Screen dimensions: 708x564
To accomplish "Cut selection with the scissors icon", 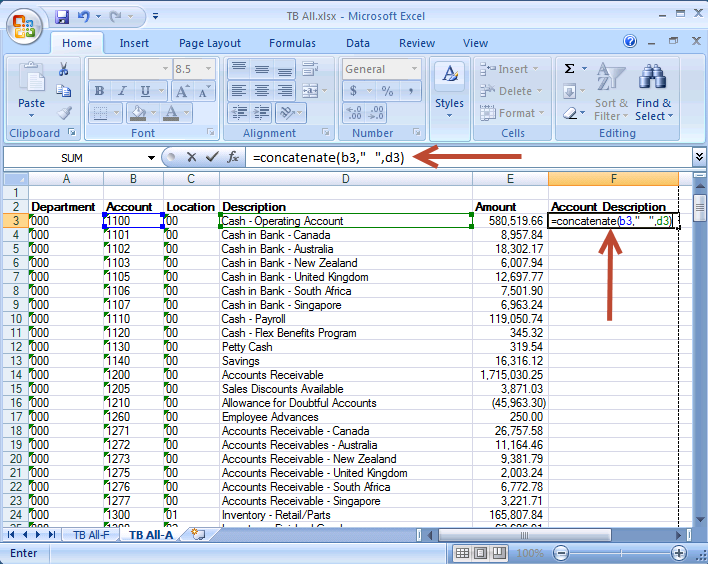I will click(x=64, y=69).
